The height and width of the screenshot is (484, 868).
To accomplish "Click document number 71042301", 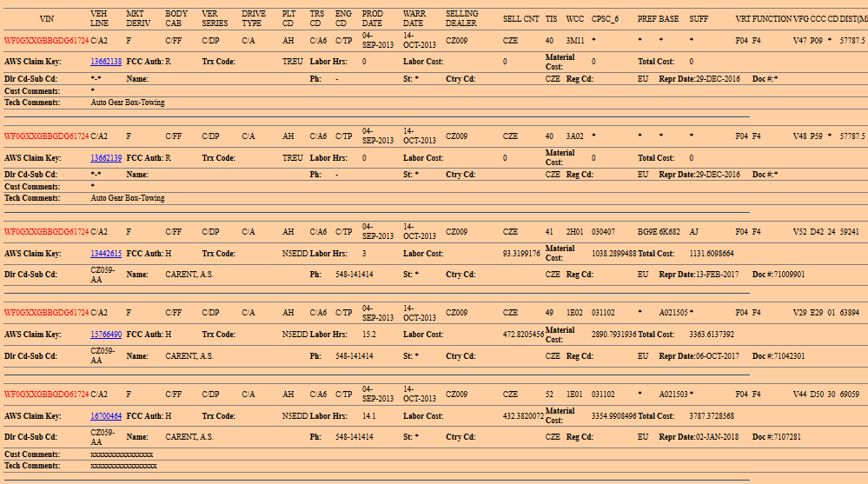I will pos(787,356).
